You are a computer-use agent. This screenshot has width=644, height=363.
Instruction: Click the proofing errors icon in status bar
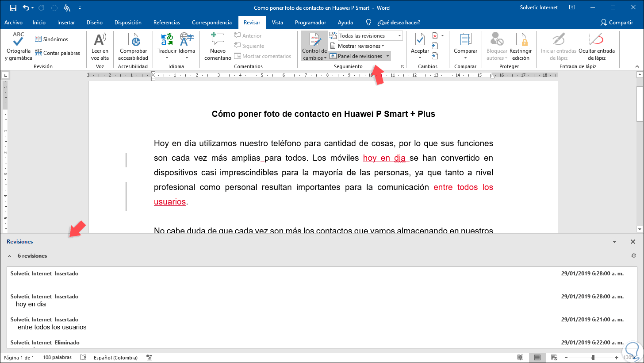coord(83,358)
